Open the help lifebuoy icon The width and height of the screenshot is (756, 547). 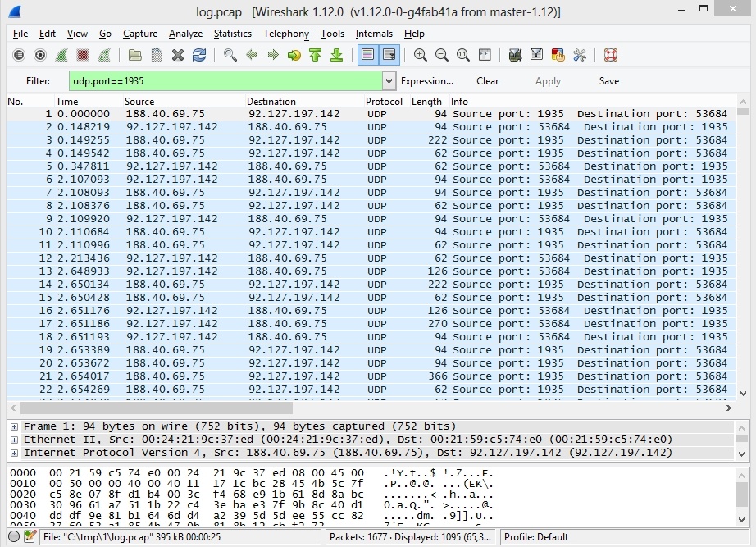[x=610, y=55]
